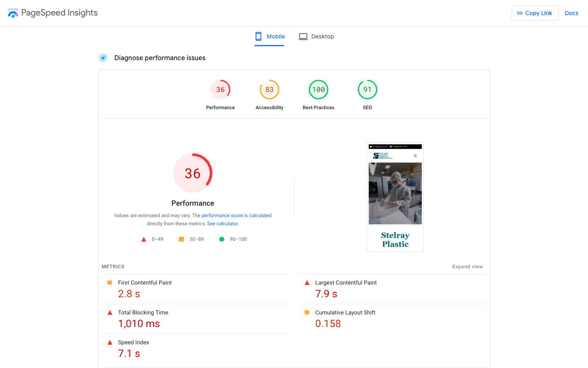Jump to the SEO score gauge 91
Viewport: 588px width, 368px height.
click(x=367, y=90)
